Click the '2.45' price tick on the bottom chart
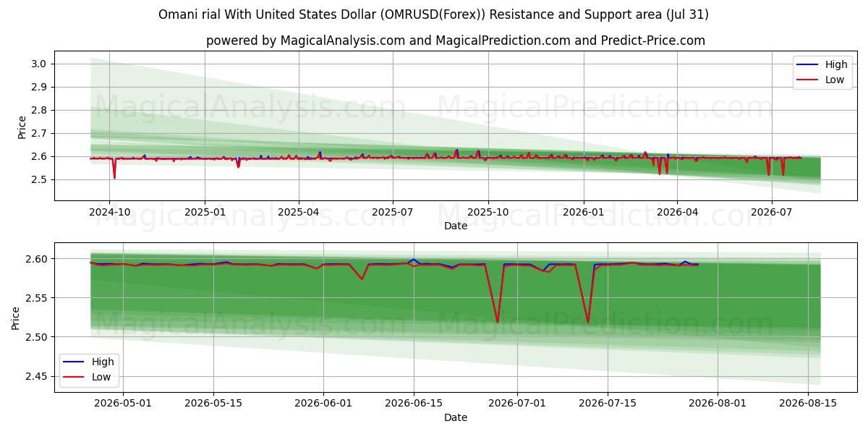The image size is (868, 434). click(35, 376)
